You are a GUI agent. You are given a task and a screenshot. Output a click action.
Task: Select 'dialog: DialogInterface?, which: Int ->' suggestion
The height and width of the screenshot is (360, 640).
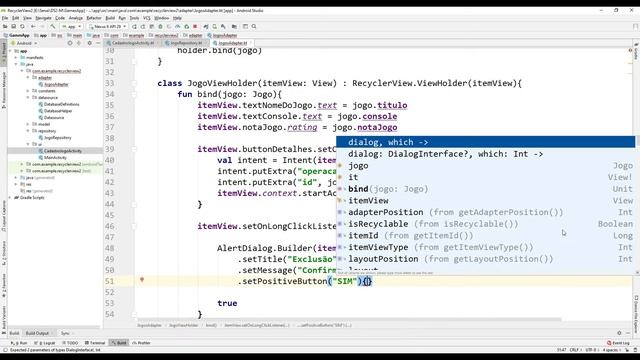point(485,154)
